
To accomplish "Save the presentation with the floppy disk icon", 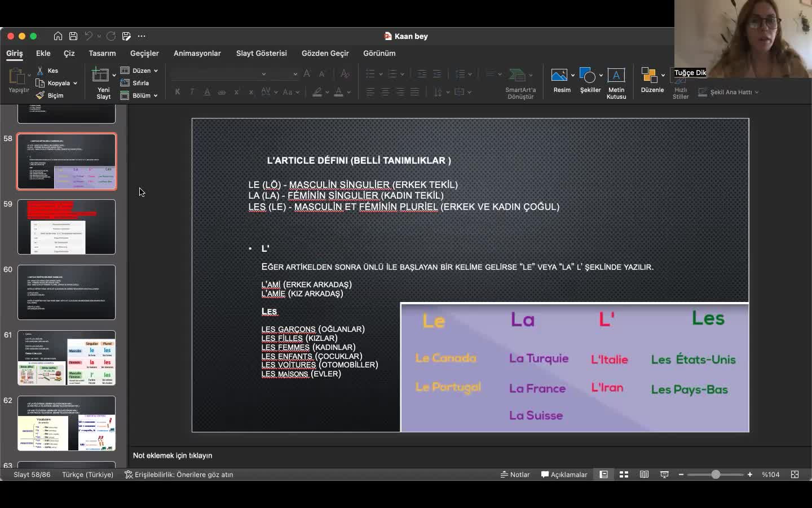I will [x=73, y=36].
